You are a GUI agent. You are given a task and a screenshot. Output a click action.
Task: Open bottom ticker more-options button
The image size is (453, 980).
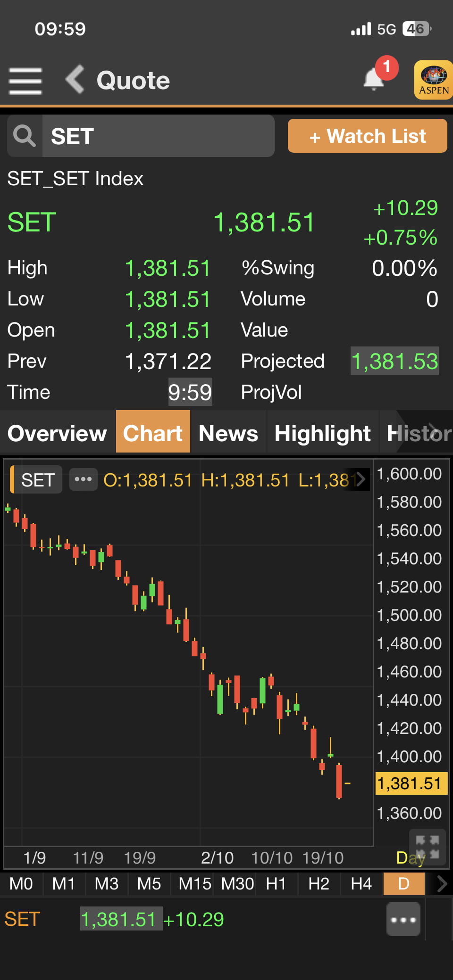[x=403, y=919]
